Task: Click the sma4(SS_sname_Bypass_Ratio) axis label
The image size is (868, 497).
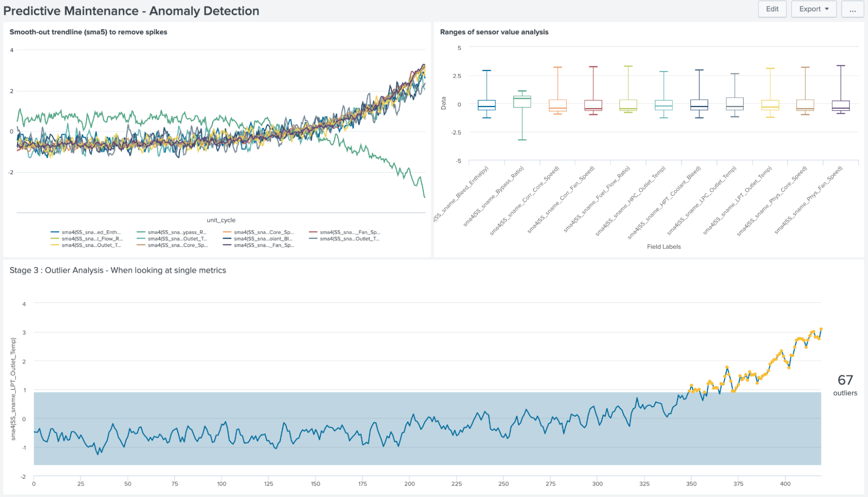Action: (494, 196)
